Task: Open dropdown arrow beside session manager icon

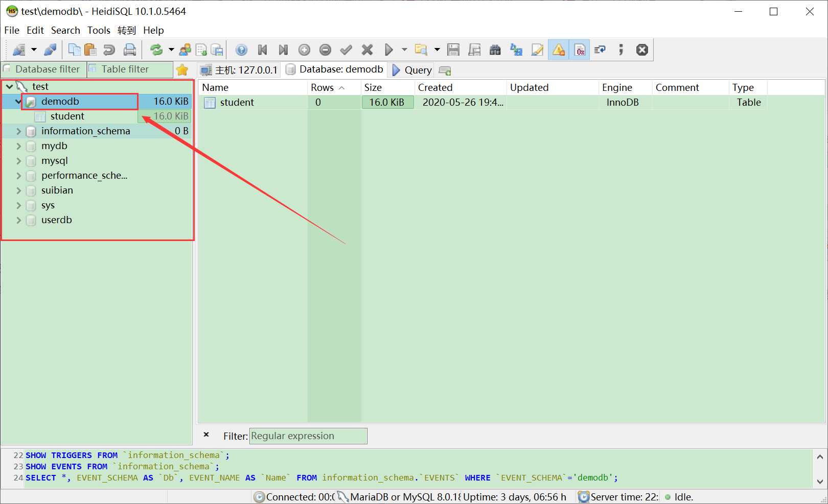Action: [34, 50]
